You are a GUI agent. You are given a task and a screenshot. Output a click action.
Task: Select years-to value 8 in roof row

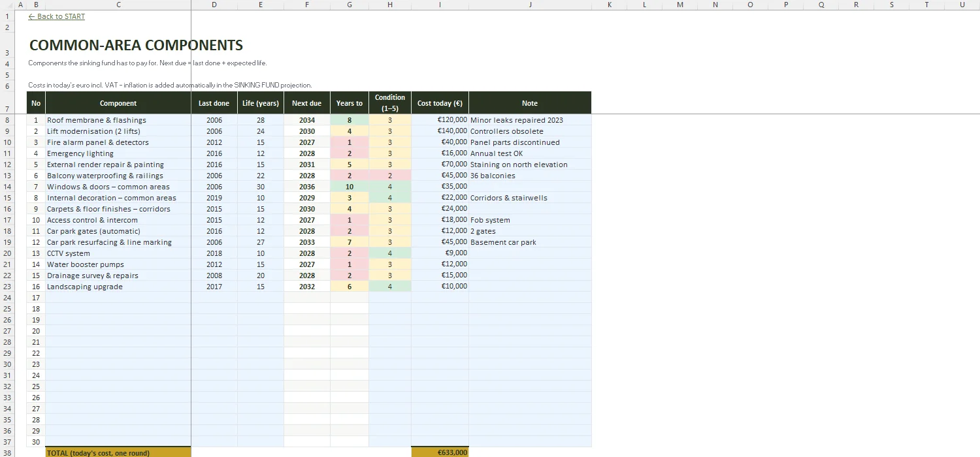(350, 120)
